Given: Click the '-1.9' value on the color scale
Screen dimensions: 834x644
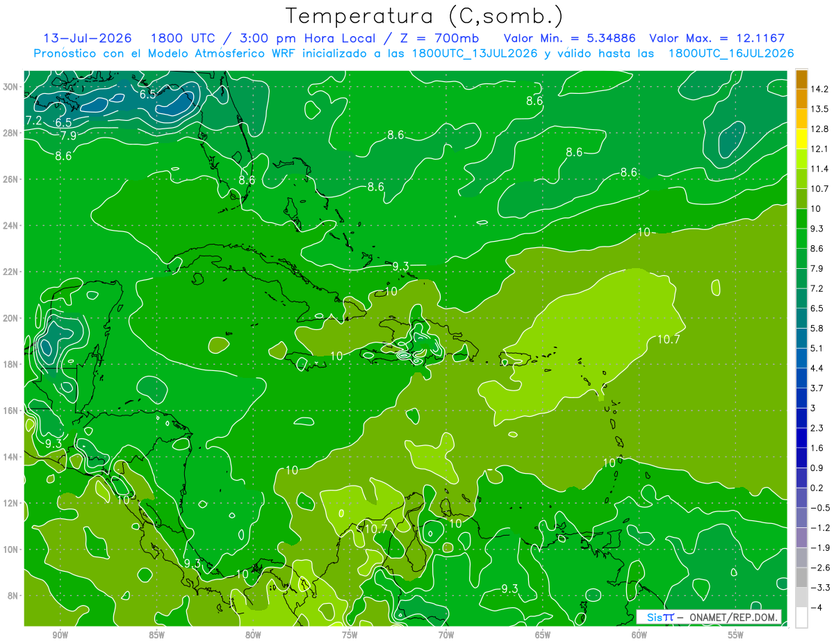Looking at the screenshot, I should point(819,548).
